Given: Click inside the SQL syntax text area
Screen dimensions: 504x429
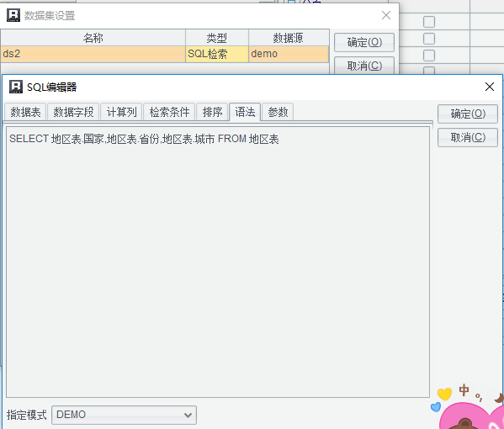Looking at the screenshot, I should tap(218, 262).
